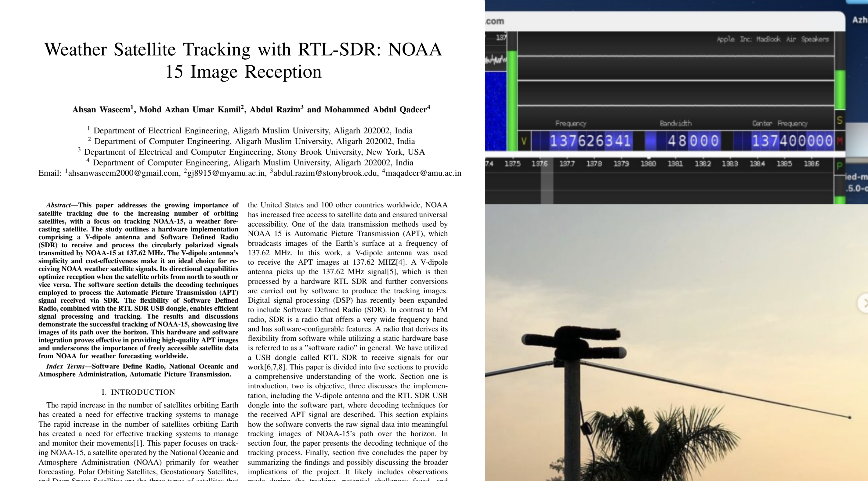The width and height of the screenshot is (868, 481).
Task: Click the 138.5 mark on frequency scale
Action: click(x=784, y=164)
